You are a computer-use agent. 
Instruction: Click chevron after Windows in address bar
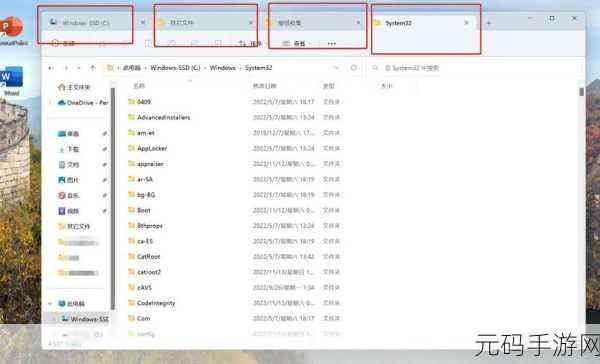point(241,68)
